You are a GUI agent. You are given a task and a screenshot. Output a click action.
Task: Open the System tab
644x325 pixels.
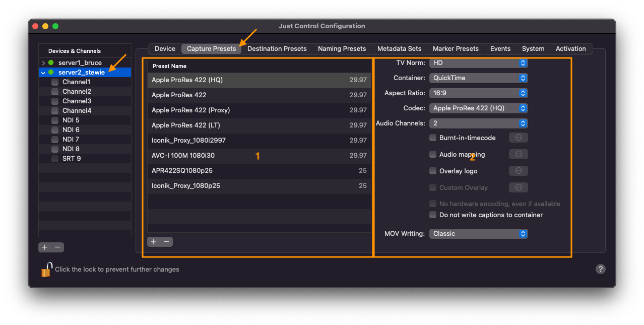pos(533,49)
